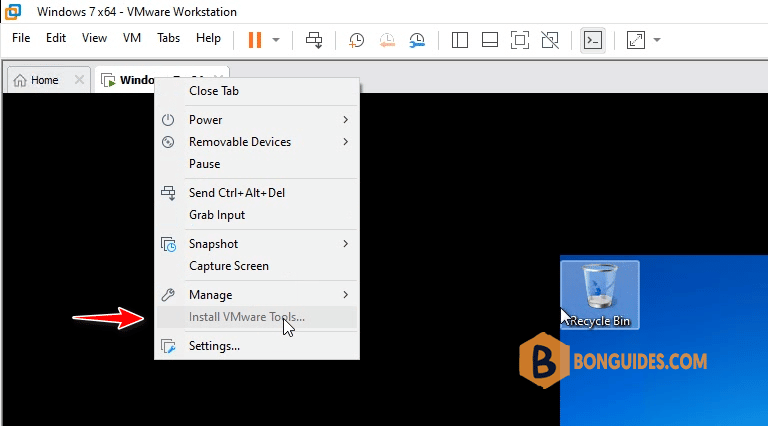Screen dimensions: 768x426
Task: Click the stretch guest display icon
Action: click(x=636, y=40)
